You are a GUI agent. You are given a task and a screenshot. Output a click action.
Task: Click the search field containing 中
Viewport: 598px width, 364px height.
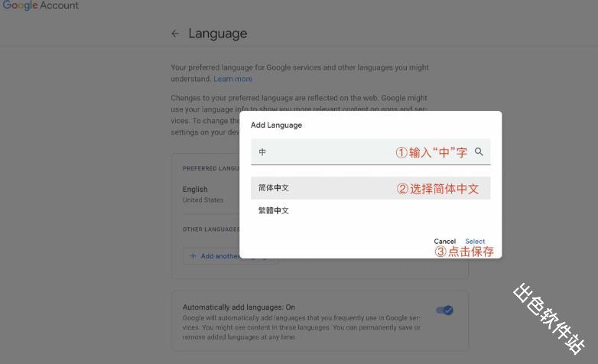(x=321, y=152)
